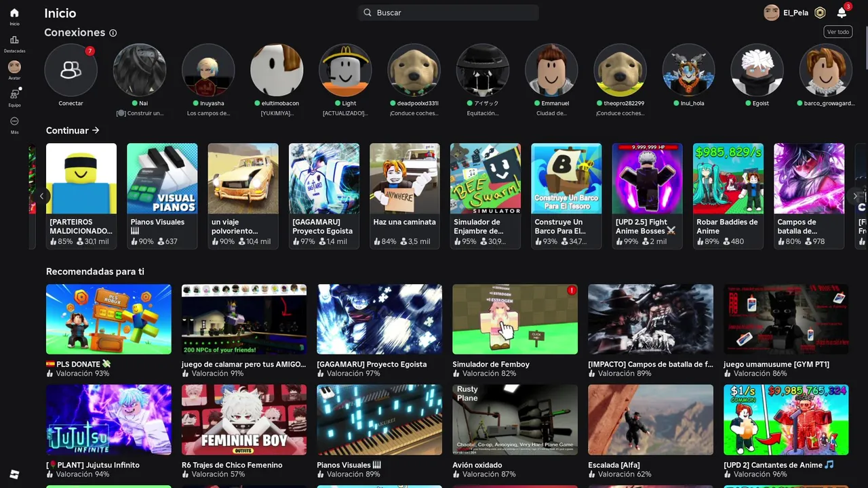Screen dimensions: 868x488
Task: Click the PLS DONATE title link
Action: (78, 364)
